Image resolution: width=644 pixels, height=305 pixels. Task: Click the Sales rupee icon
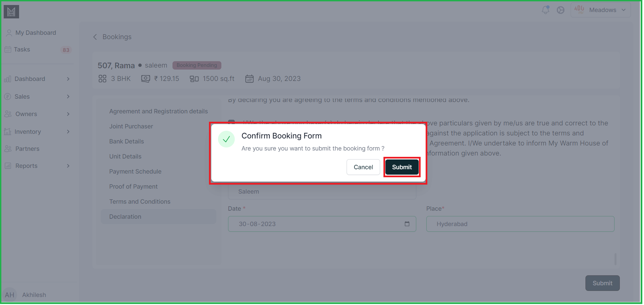click(x=7, y=97)
